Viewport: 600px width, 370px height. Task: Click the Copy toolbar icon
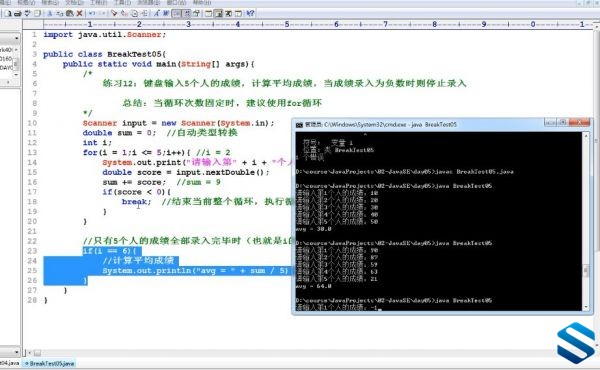tap(60, 13)
